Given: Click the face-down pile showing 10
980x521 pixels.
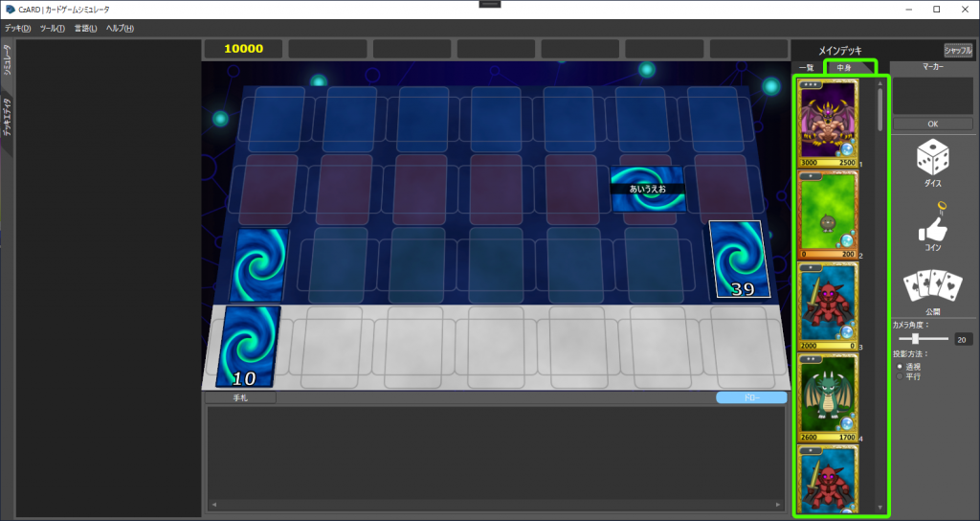Looking at the screenshot, I should click(248, 347).
